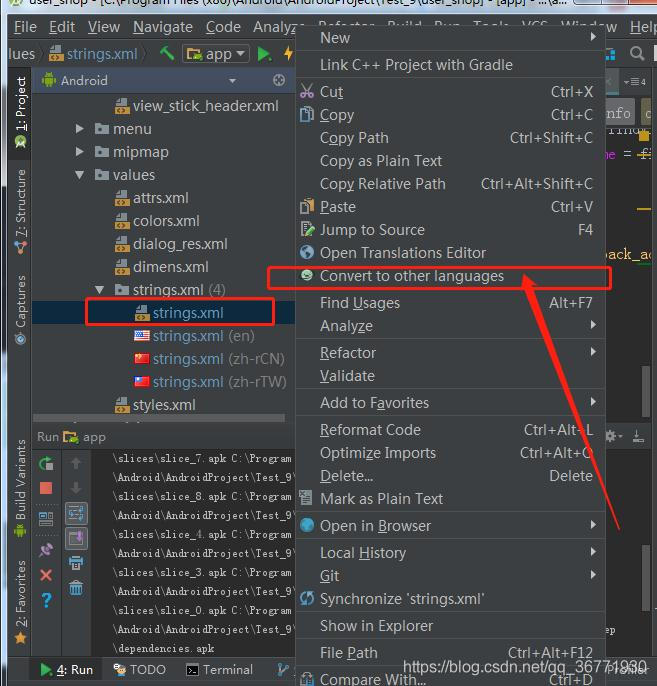Choose Show in Explorer
This screenshot has height=686, width=657.
click(451, 626)
